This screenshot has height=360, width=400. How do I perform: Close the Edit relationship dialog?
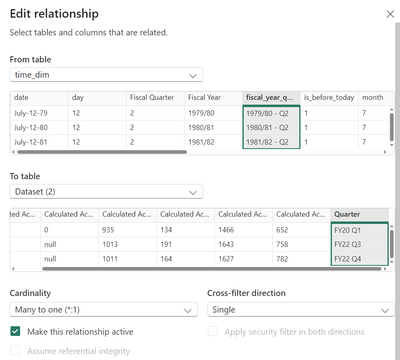pos(390,14)
